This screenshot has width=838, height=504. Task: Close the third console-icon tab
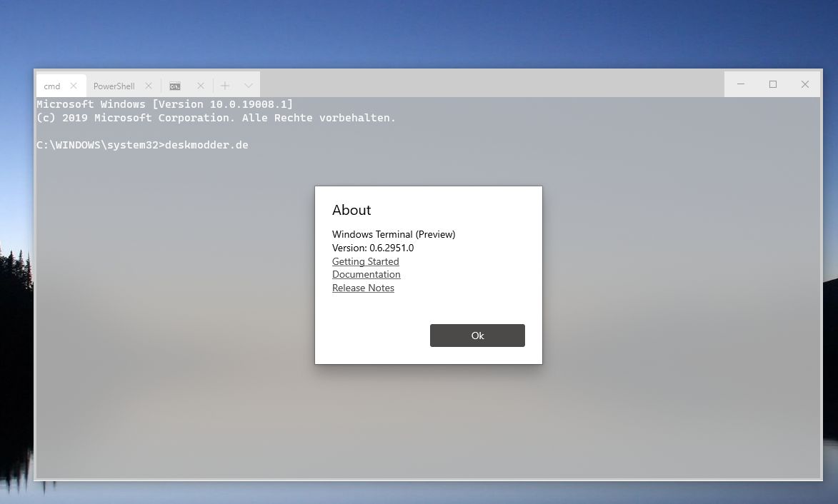point(201,86)
